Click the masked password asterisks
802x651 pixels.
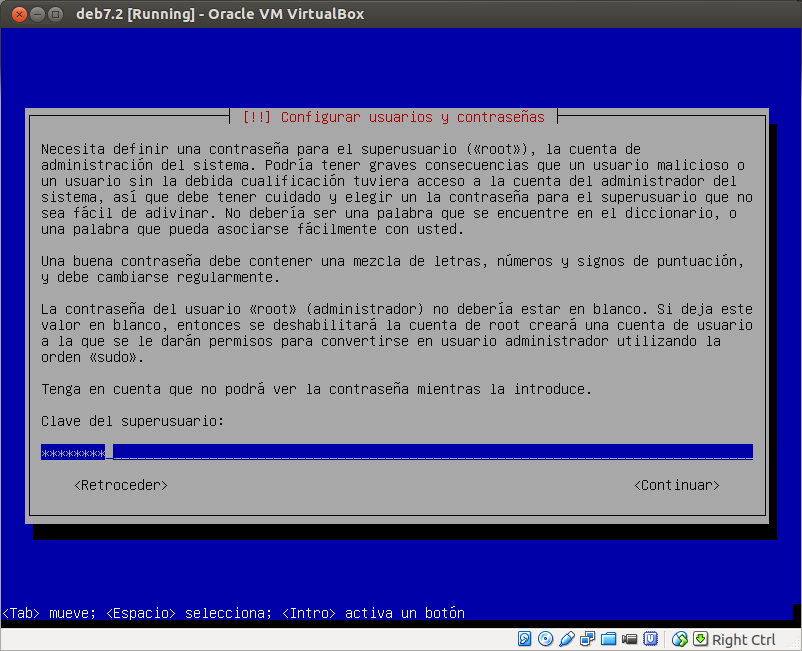point(72,451)
